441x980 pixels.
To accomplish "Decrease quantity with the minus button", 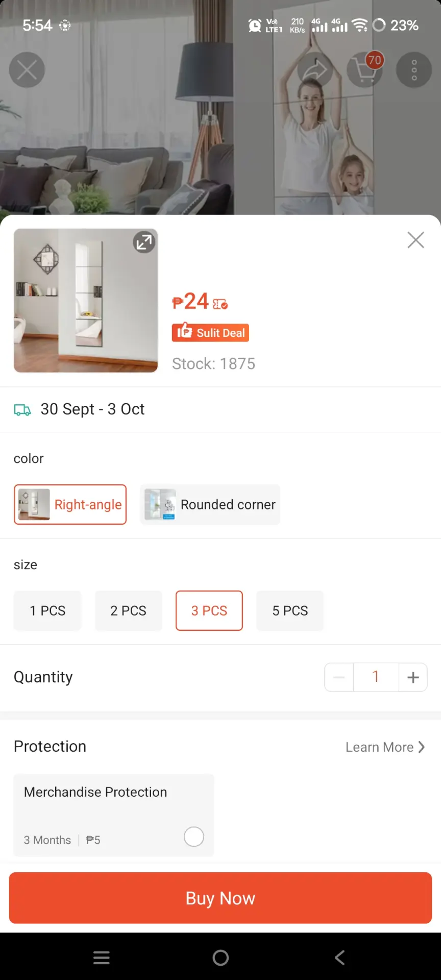I will 339,677.
